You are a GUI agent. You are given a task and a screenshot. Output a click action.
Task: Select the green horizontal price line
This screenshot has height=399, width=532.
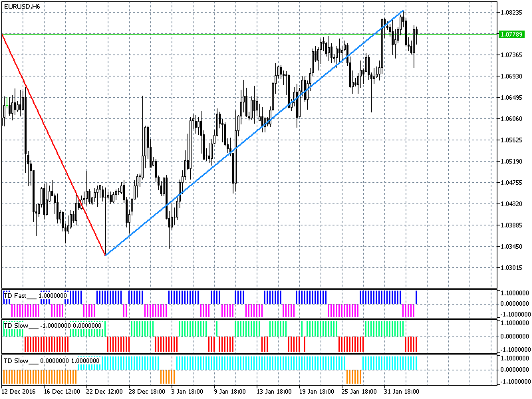pos(249,34)
